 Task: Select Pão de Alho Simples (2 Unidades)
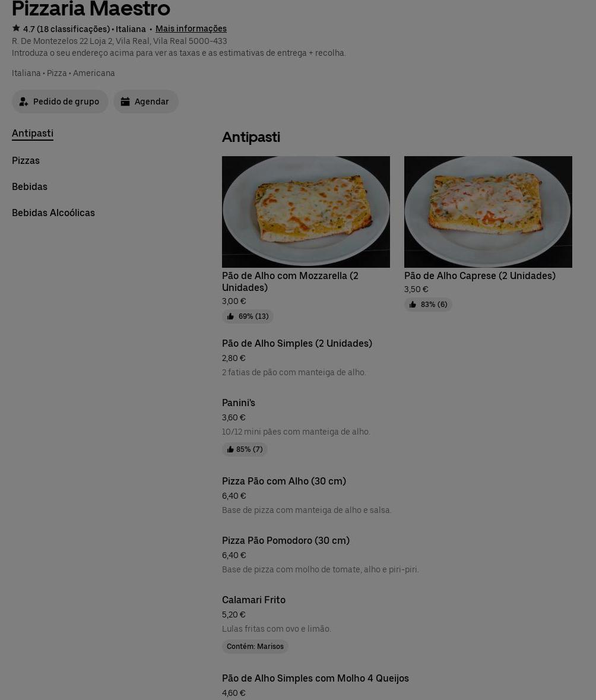click(x=297, y=344)
